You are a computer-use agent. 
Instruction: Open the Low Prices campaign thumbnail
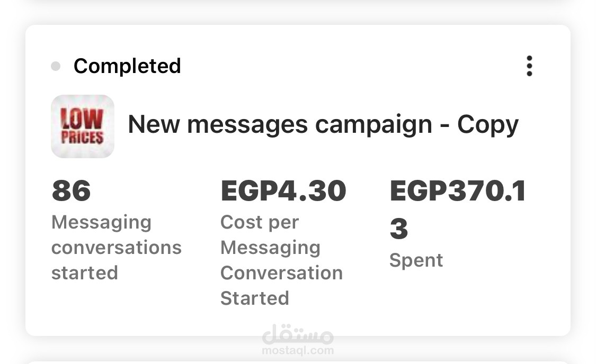[x=83, y=126]
